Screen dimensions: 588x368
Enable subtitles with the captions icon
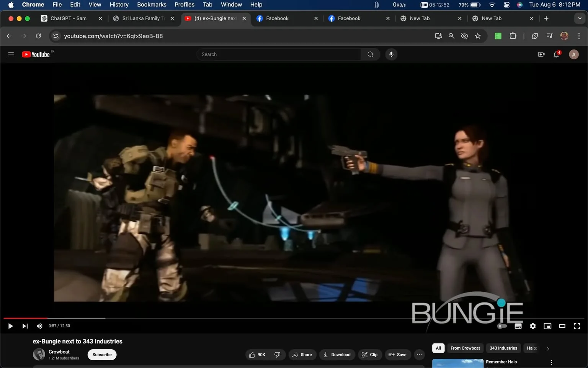pos(518,326)
